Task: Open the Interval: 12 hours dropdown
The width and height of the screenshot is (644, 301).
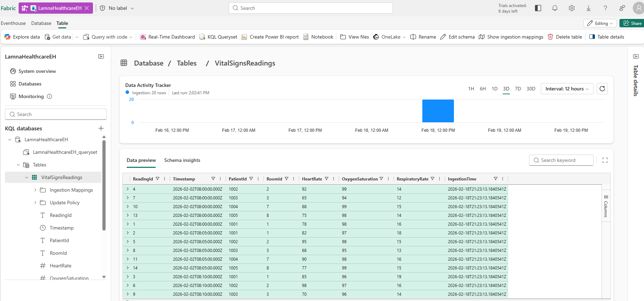Action: tap(567, 89)
